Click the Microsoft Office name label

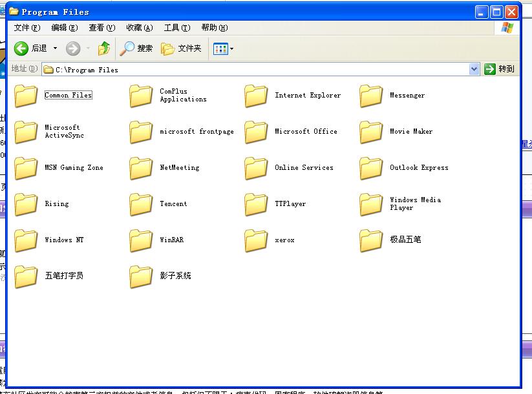(x=306, y=131)
